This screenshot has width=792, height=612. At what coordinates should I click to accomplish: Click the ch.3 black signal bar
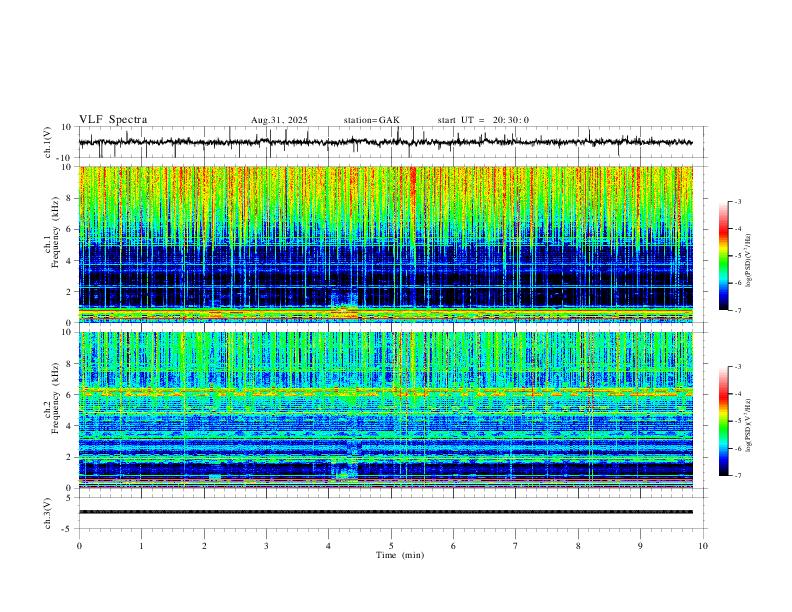[386, 512]
